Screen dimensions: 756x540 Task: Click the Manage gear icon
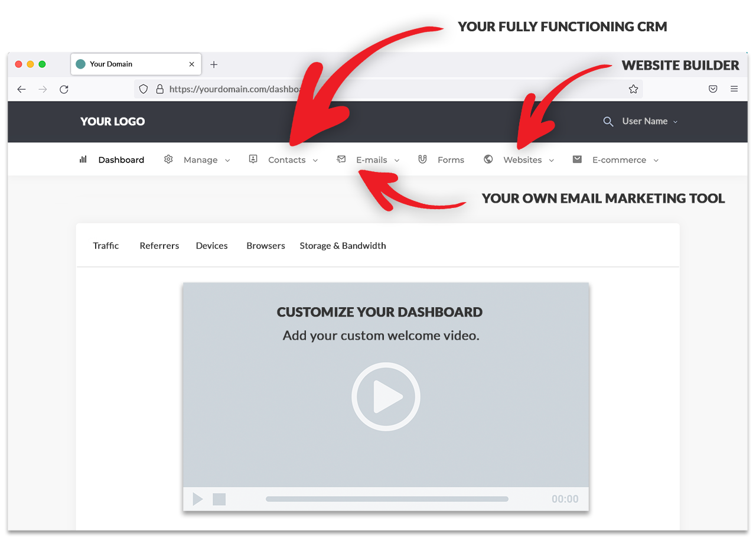coord(168,160)
